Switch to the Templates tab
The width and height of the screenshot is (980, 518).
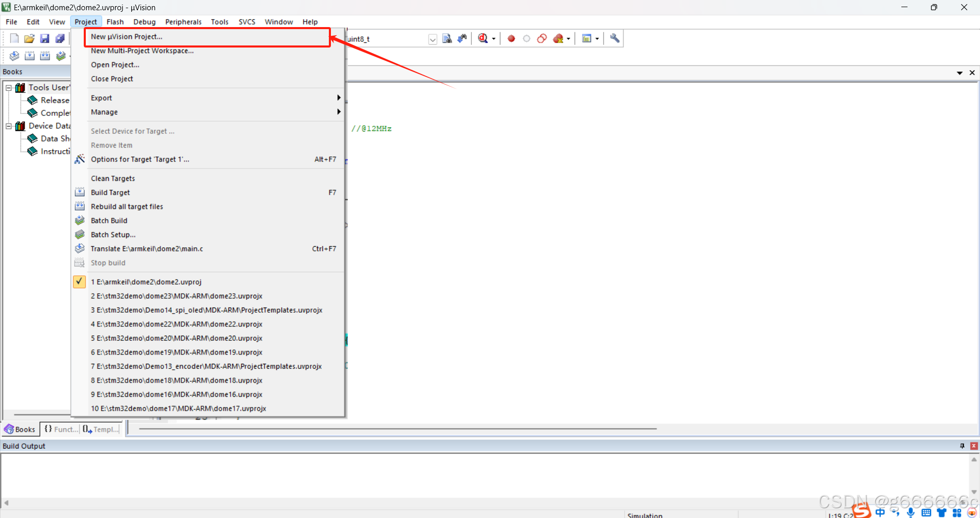pyautogui.click(x=101, y=429)
